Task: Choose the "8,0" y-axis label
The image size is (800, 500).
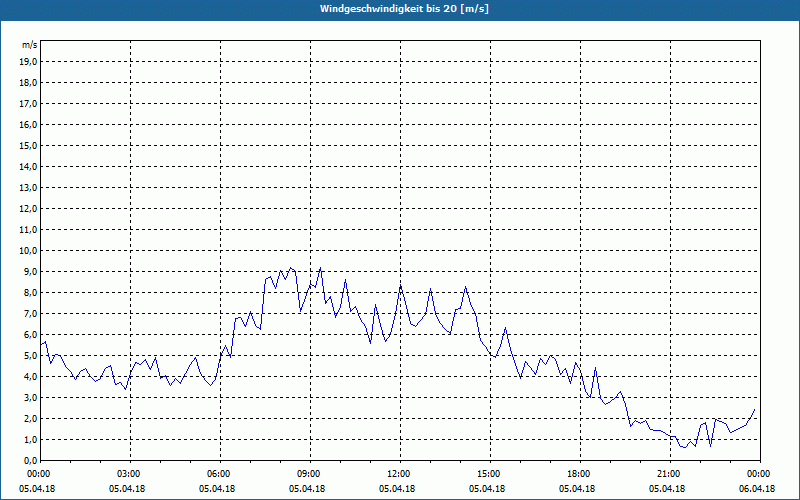Action: click(31, 292)
